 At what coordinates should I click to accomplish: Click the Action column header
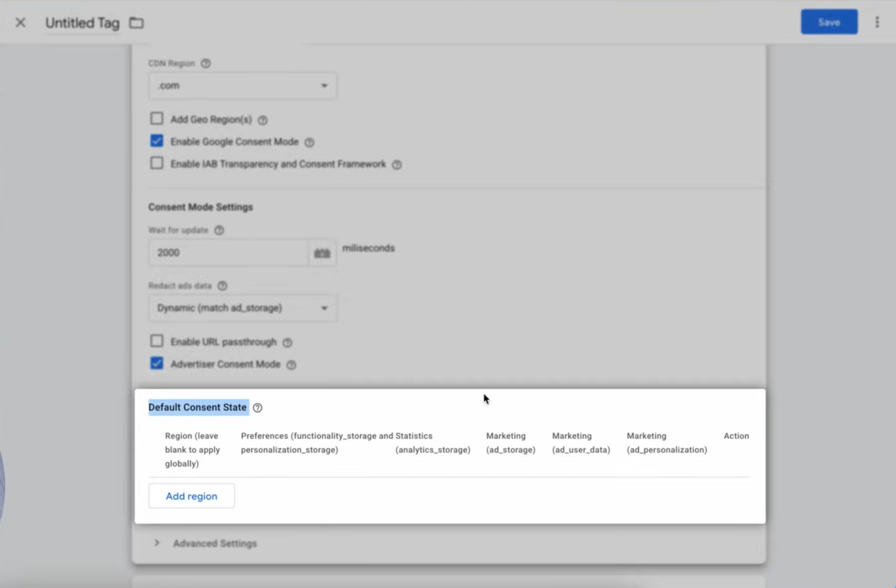(x=736, y=436)
